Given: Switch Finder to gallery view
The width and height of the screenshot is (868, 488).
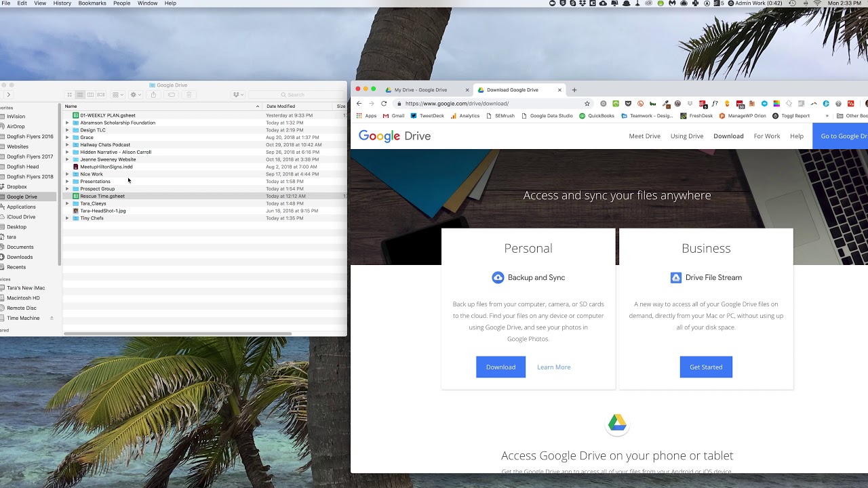Looking at the screenshot, I should point(101,95).
